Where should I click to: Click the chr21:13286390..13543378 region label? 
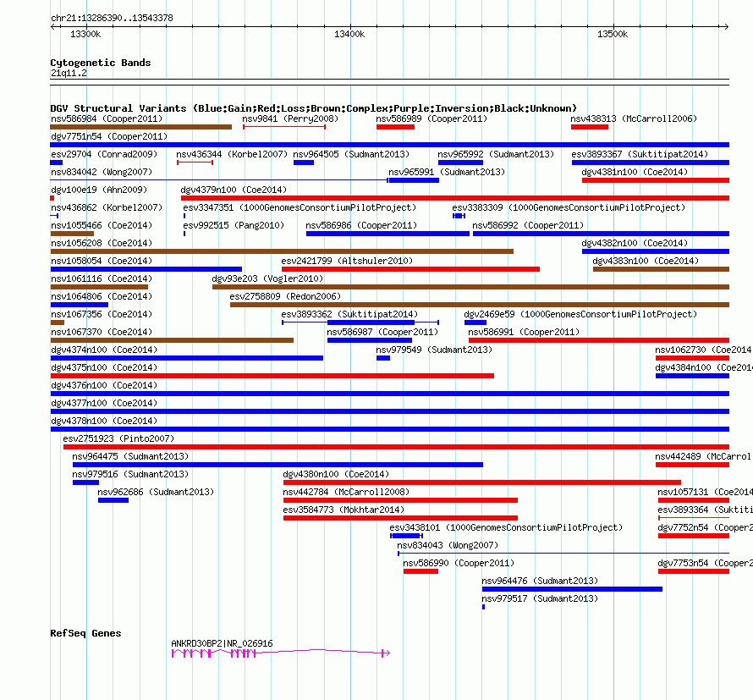(112, 18)
